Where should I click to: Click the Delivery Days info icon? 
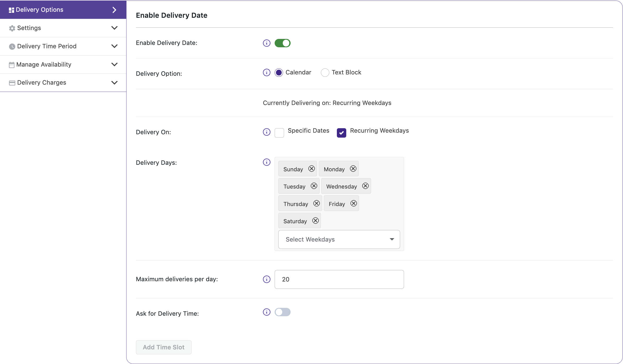coord(266,162)
